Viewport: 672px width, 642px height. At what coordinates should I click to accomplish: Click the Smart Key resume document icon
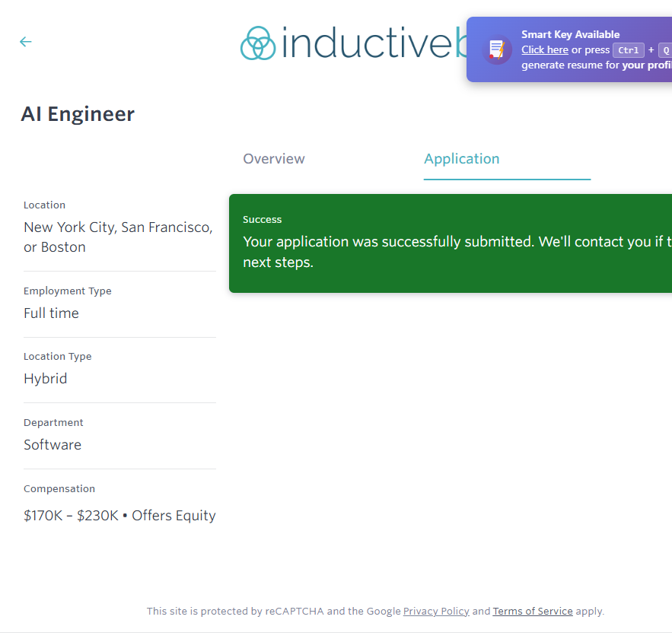tap(497, 49)
